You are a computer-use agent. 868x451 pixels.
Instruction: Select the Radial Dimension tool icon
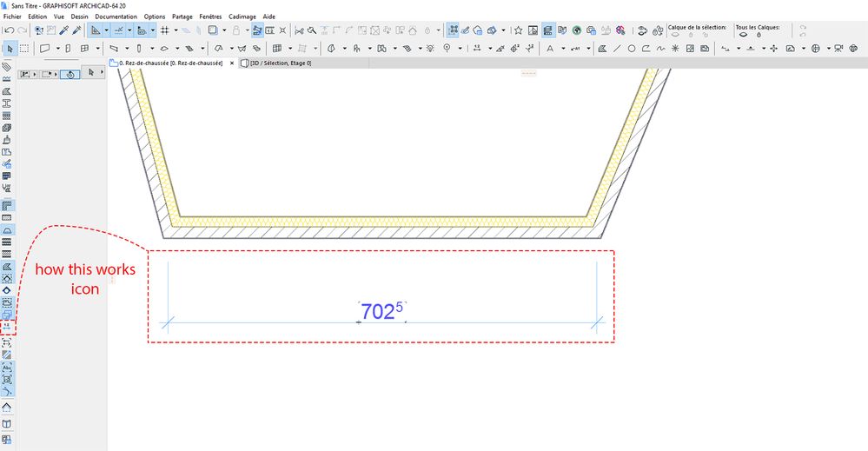point(515,49)
